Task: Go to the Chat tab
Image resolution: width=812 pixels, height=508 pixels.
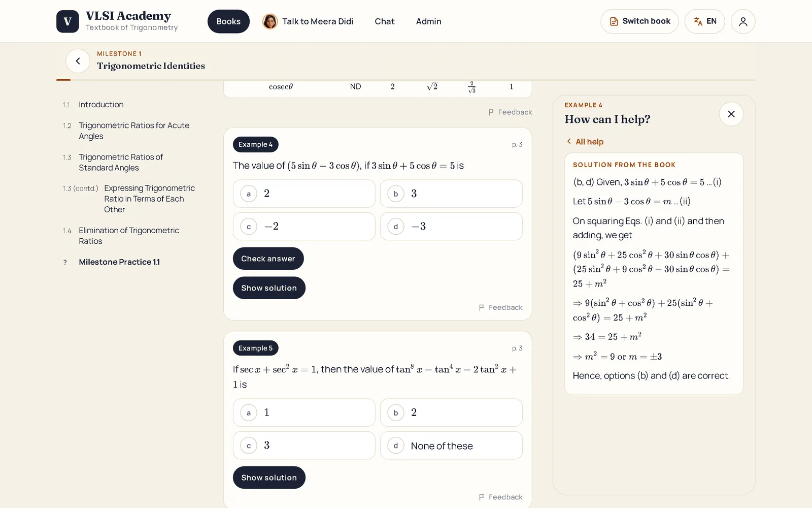Action: coord(385,21)
